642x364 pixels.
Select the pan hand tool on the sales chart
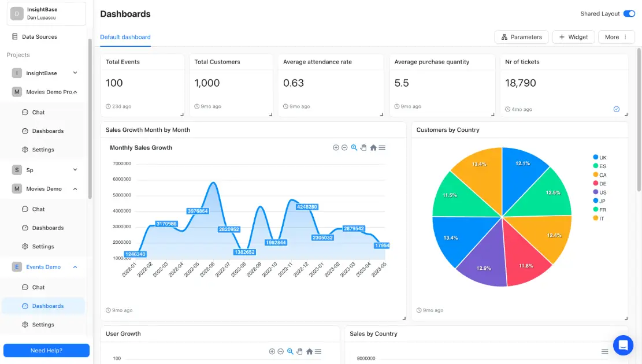pyautogui.click(x=363, y=147)
